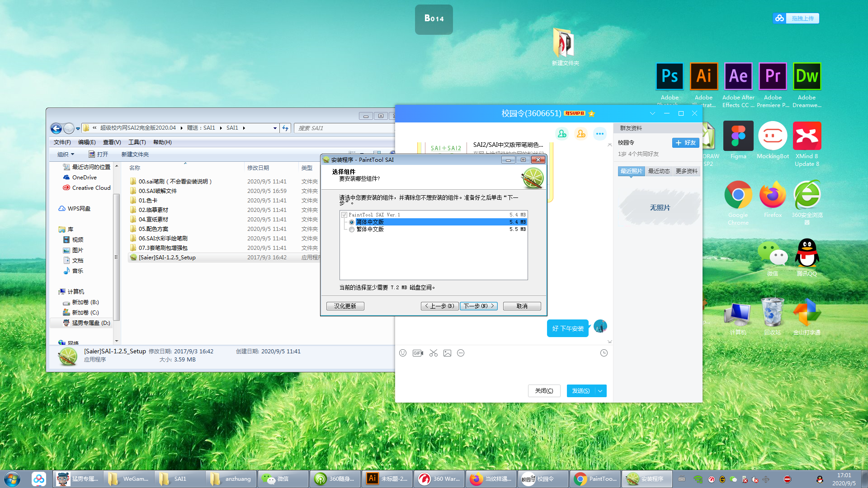Switch to the 更多资料 tab in the QQ panel
This screenshot has height=488, width=868.
[686, 171]
